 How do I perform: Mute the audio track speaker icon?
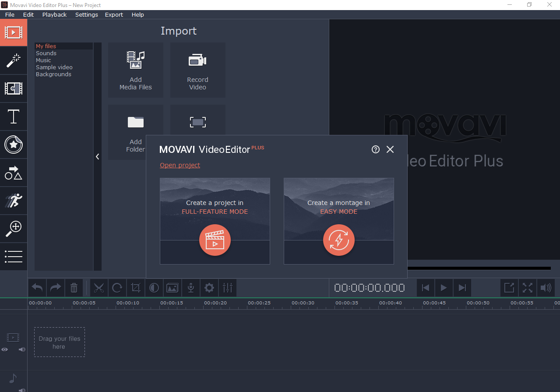(x=21, y=390)
